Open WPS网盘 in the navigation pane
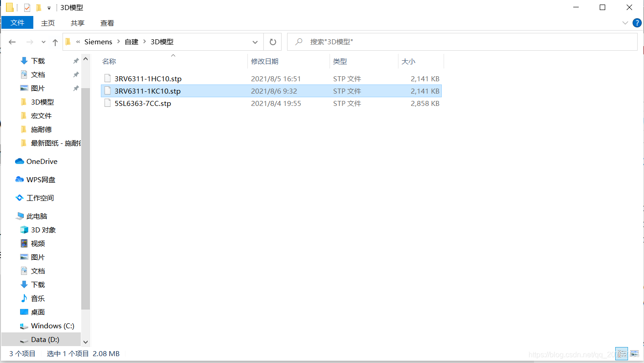 coord(41,179)
